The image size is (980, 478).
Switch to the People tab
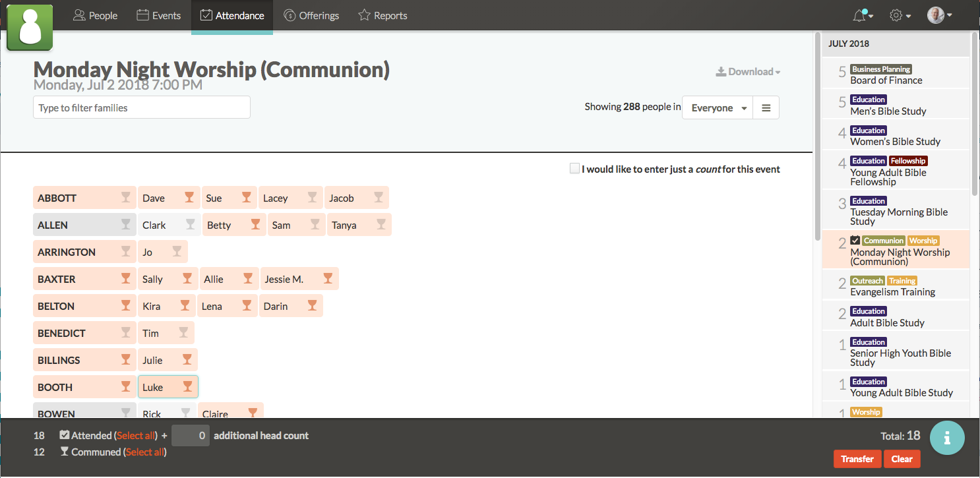(95, 15)
